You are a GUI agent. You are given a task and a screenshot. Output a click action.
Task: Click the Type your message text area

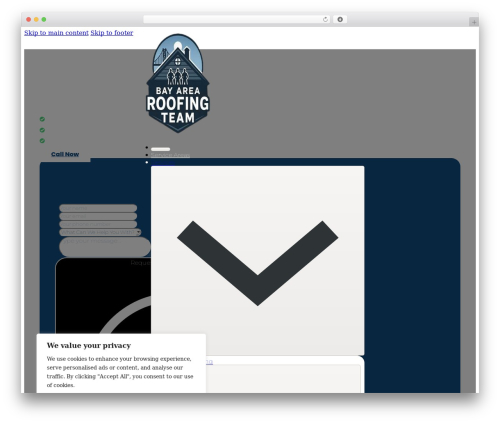point(105,246)
